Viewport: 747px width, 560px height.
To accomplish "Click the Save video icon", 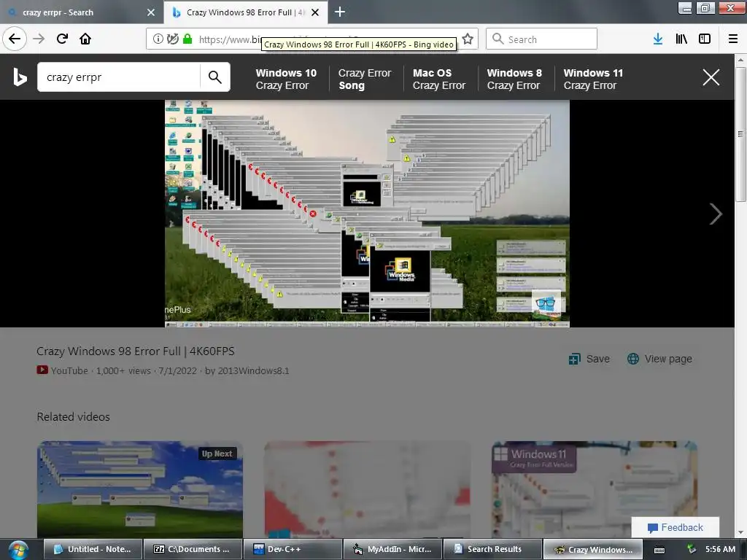I will 575,359.
